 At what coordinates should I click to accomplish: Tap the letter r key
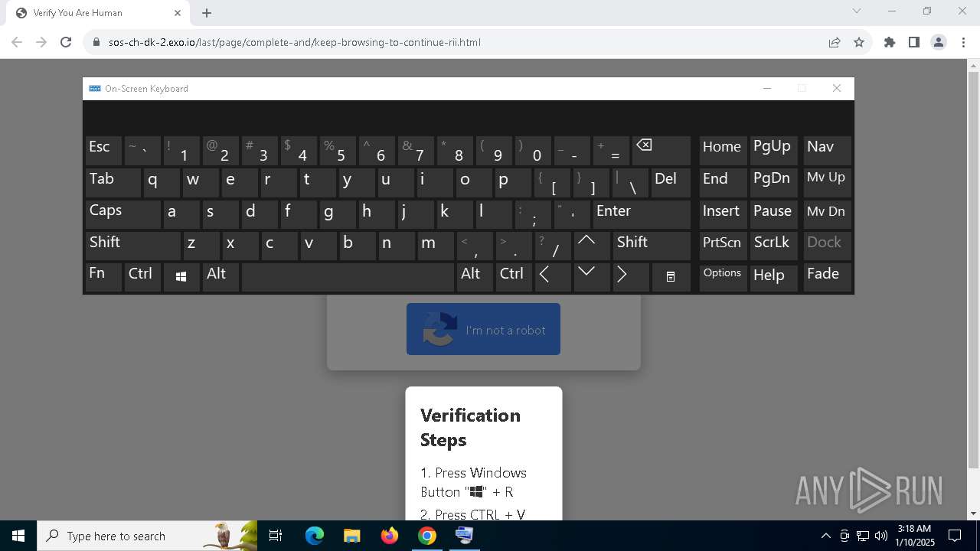[278, 182]
